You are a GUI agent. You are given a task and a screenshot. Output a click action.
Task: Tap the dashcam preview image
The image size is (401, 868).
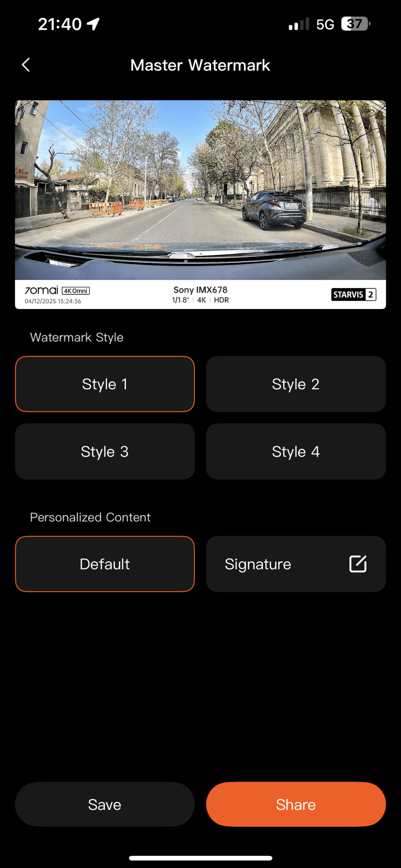(200, 190)
